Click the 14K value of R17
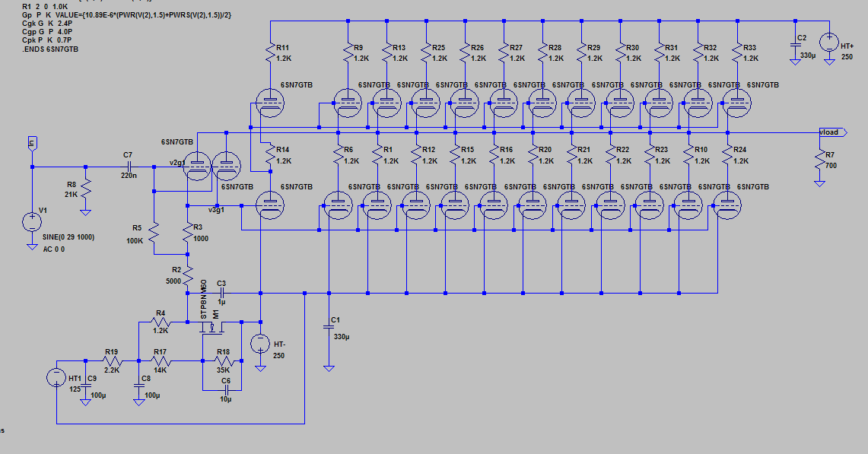 click(x=161, y=370)
